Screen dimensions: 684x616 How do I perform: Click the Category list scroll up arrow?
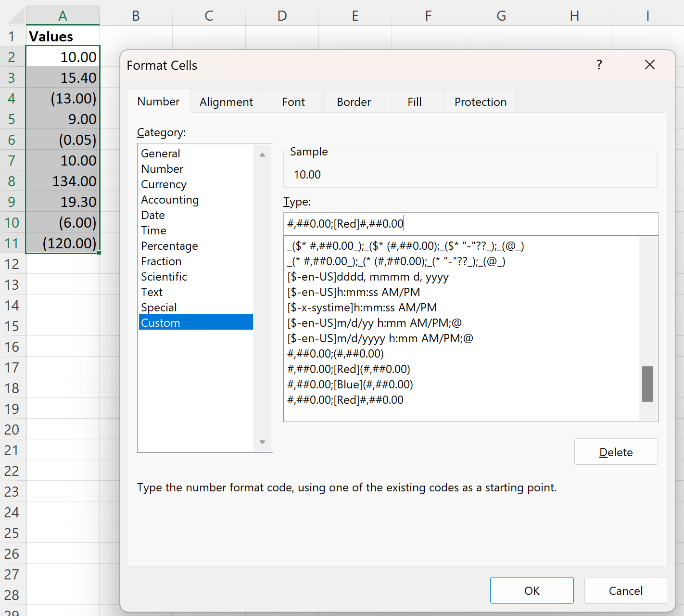tap(262, 154)
